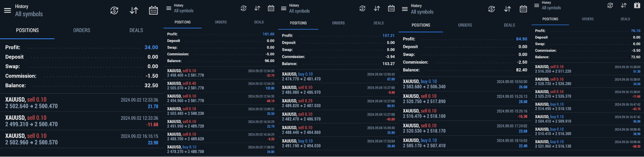Open the XAUUSD sell 0.40 position row
Screen dimensions: 644x157
(x=221, y=86)
